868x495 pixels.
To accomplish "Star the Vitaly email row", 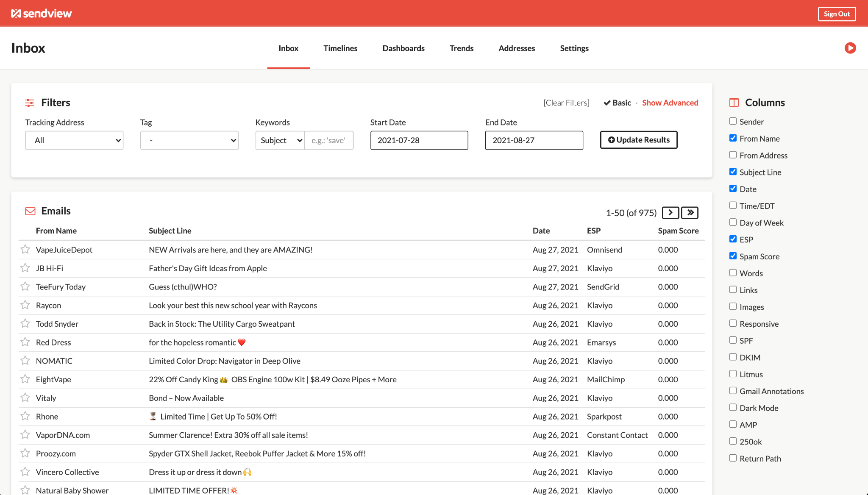I will click(x=25, y=398).
